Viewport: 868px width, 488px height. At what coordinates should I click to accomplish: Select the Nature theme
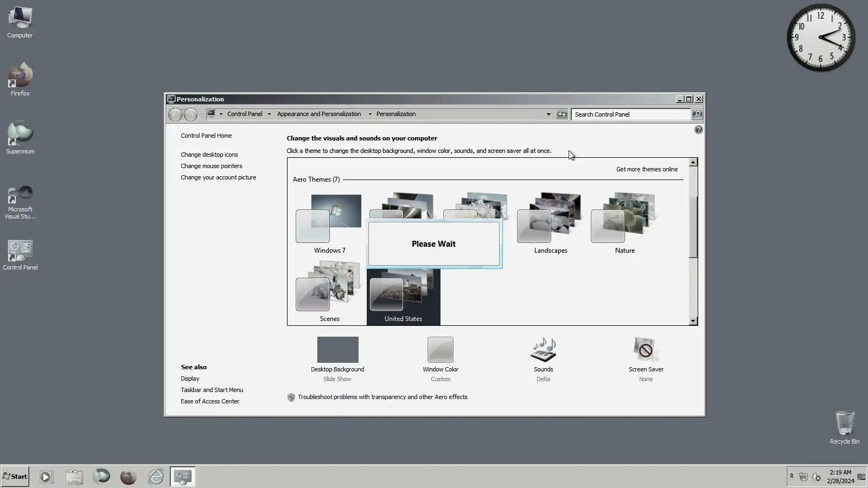coord(624,223)
